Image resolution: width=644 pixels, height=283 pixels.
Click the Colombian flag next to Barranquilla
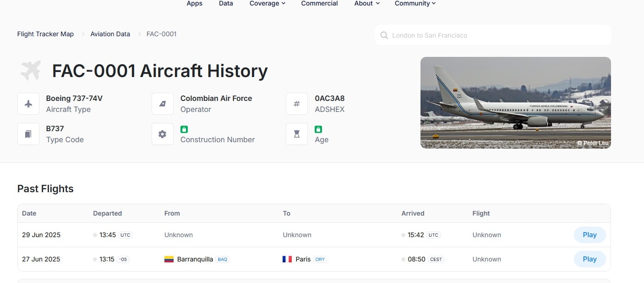coord(169,259)
